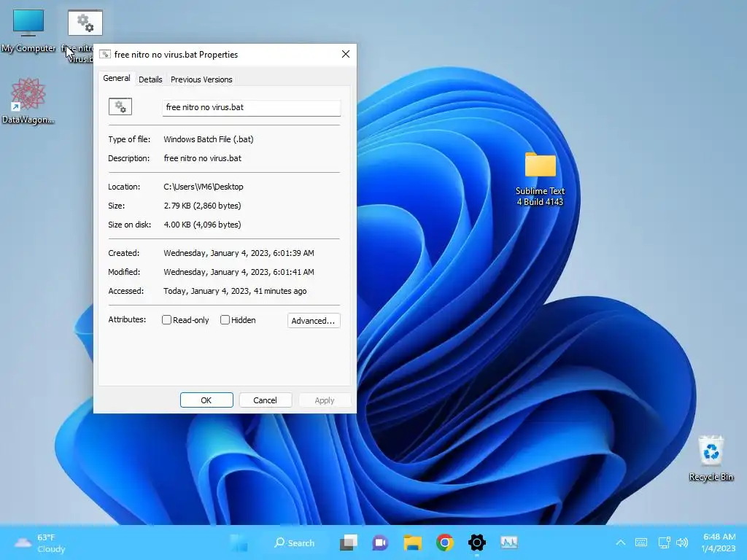
Task: Open the Settings gear on taskbar
Action: tap(477, 542)
